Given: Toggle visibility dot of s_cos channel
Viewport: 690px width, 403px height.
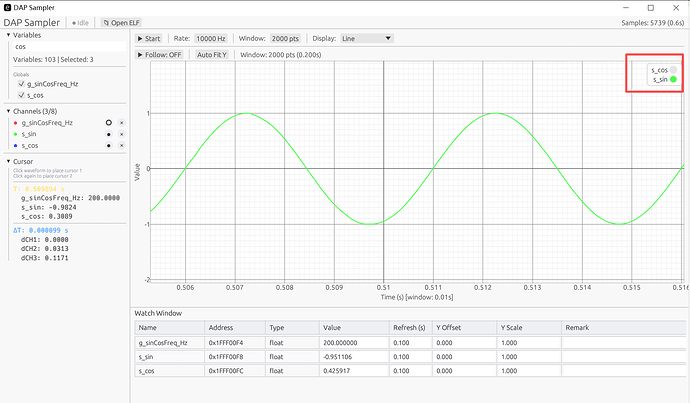Looking at the screenshot, I should pyautogui.click(x=109, y=146).
